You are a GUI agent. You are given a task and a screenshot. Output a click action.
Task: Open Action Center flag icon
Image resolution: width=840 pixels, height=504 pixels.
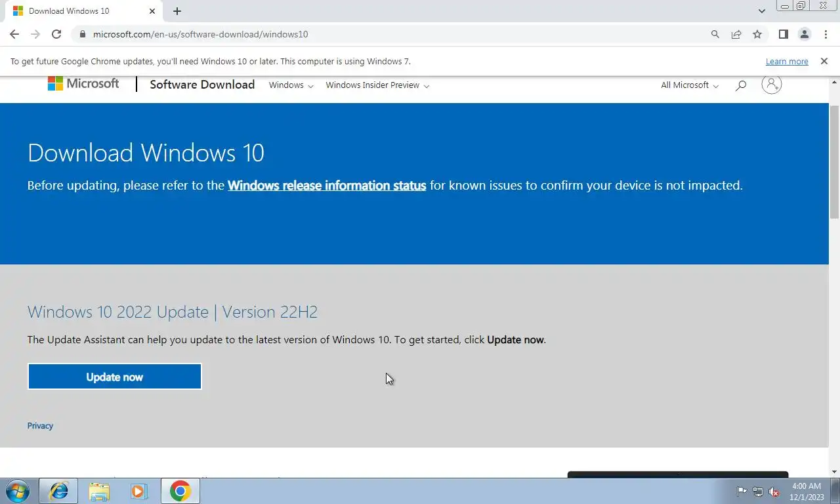742,492
